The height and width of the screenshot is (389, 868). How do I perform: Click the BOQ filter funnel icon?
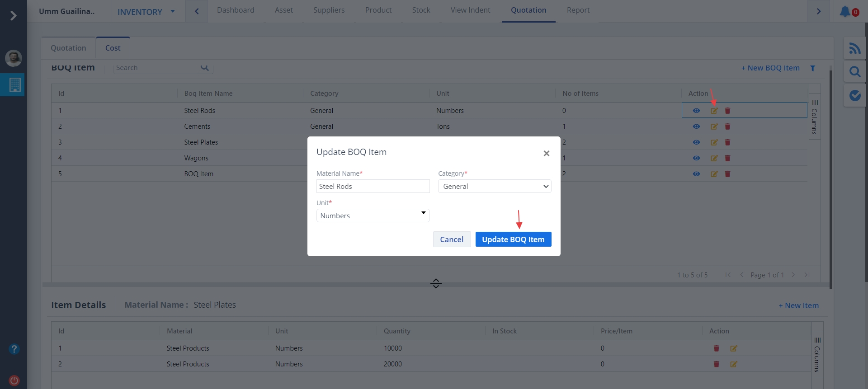point(812,68)
